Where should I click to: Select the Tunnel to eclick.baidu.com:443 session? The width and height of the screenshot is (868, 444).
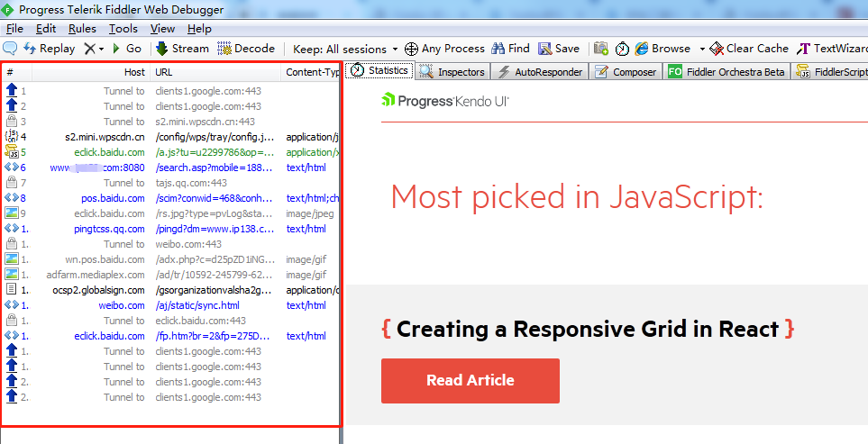[x=171, y=320]
